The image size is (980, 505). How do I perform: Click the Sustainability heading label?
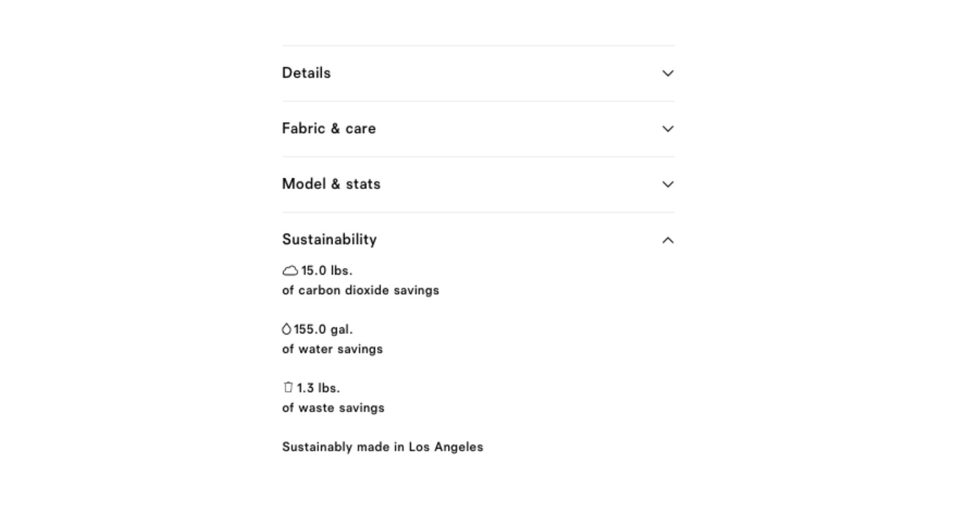click(330, 240)
